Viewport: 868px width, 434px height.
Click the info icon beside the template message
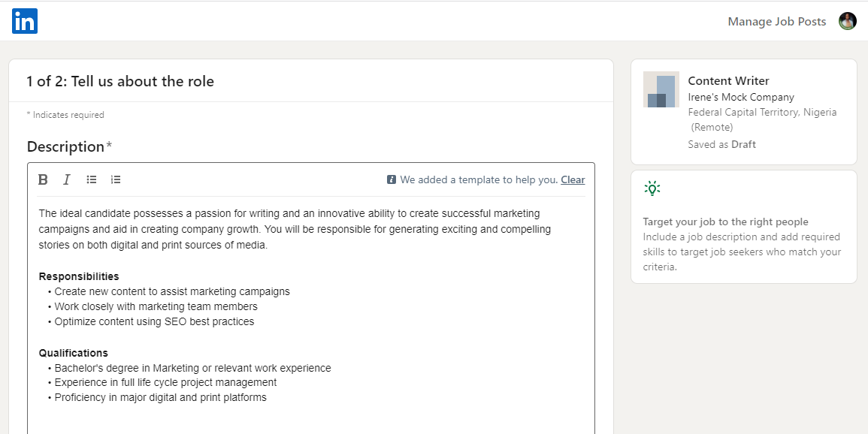click(x=392, y=179)
